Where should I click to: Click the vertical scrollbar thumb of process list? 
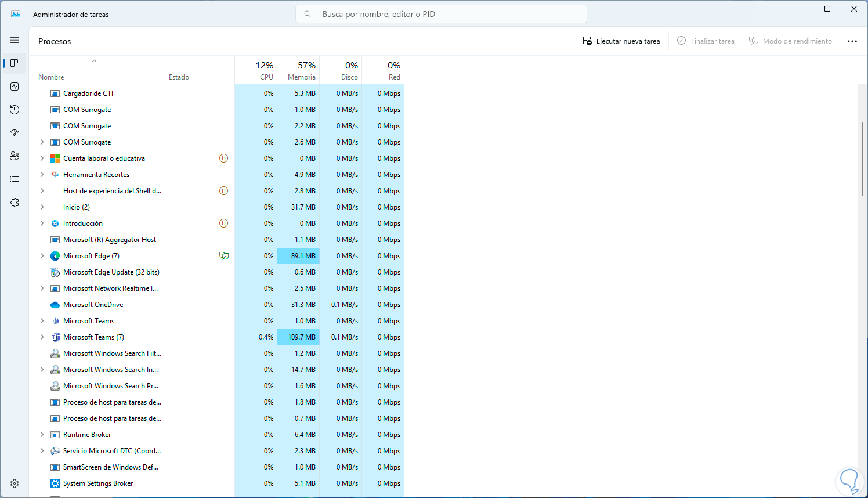tap(863, 158)
